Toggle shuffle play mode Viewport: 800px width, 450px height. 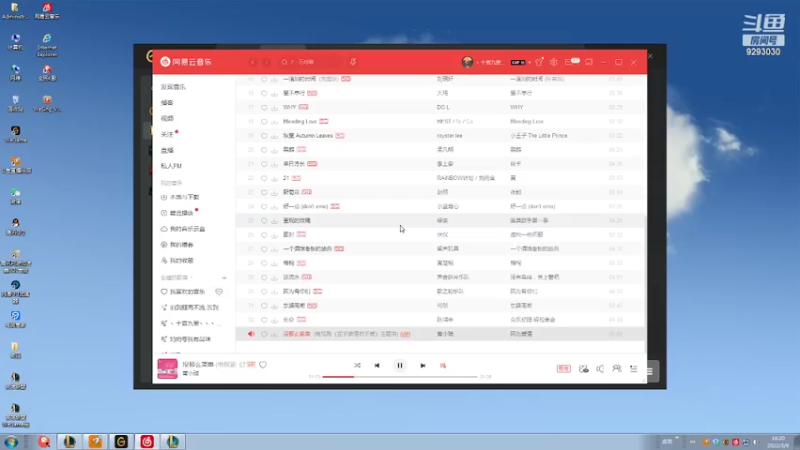coord(357,365)
